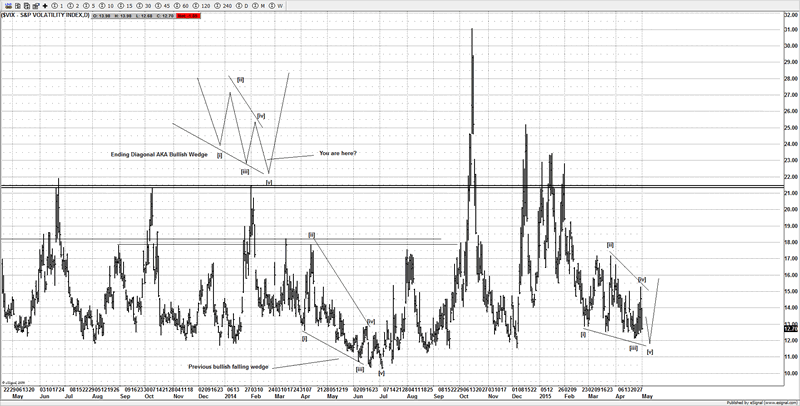Viewport: 800px width, 406px height.
Task: Set the 60-minute interval
Action: (x=181, y=6)
